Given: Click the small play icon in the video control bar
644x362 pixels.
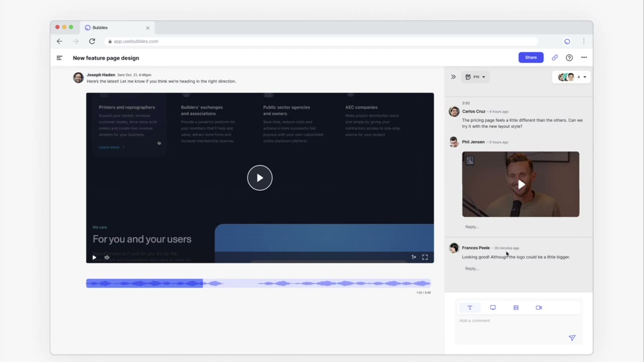Looking at the screenshot, I should 94,257.
